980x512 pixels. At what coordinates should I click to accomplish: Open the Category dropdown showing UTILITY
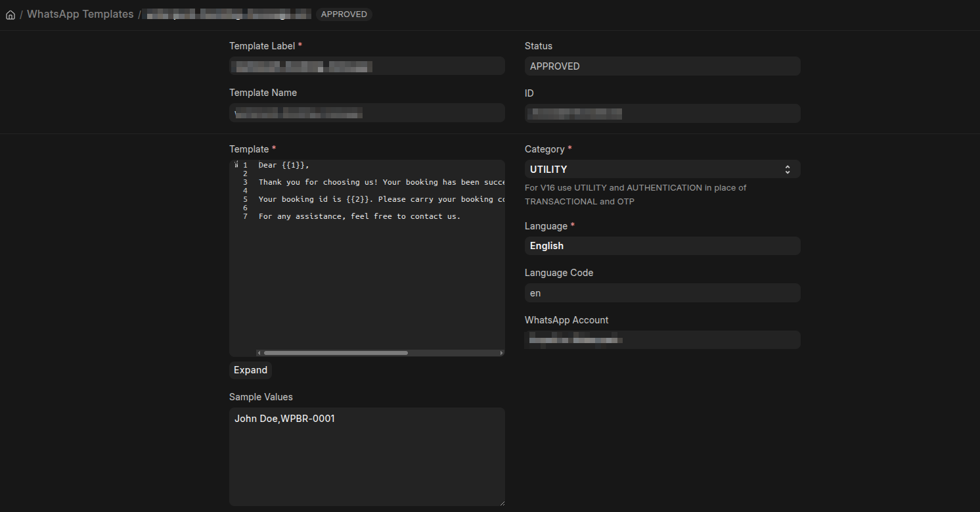click(x=663, y=169)
